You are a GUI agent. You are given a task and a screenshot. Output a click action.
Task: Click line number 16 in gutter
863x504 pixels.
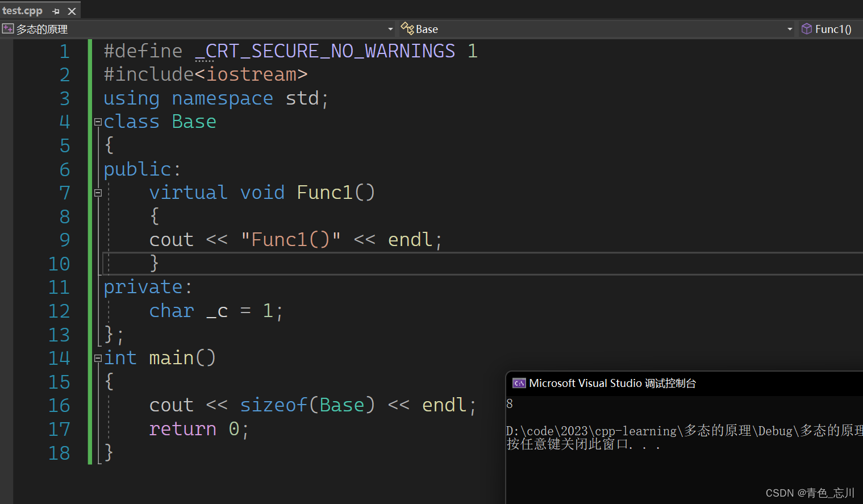(59, 405)
